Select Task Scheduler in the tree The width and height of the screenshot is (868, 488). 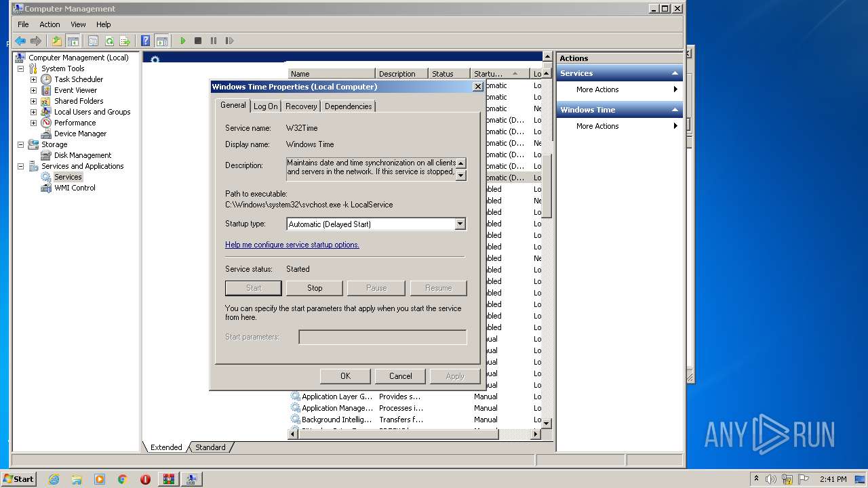point(79,79)
